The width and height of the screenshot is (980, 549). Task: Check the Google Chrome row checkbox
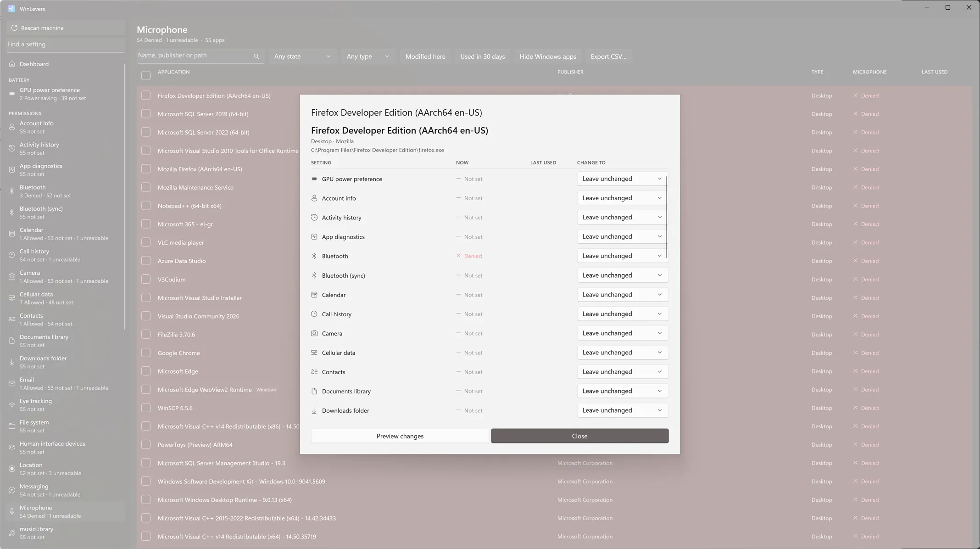[146, 353]
